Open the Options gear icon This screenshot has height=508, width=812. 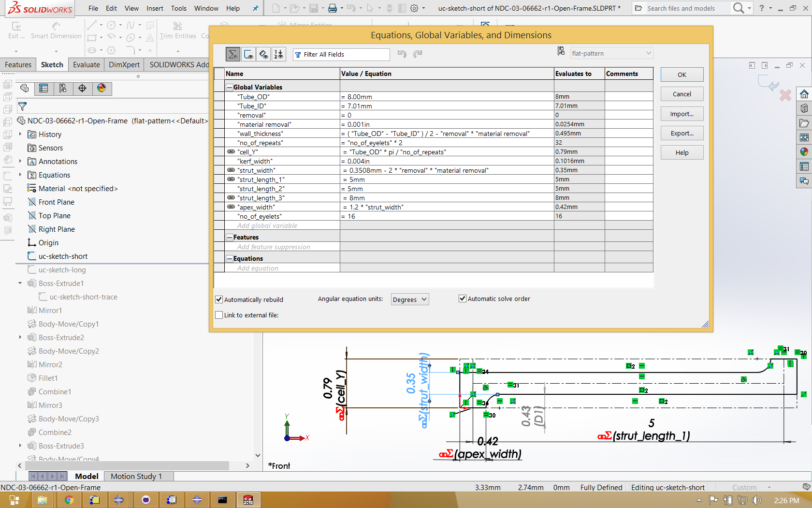(414, 8)
